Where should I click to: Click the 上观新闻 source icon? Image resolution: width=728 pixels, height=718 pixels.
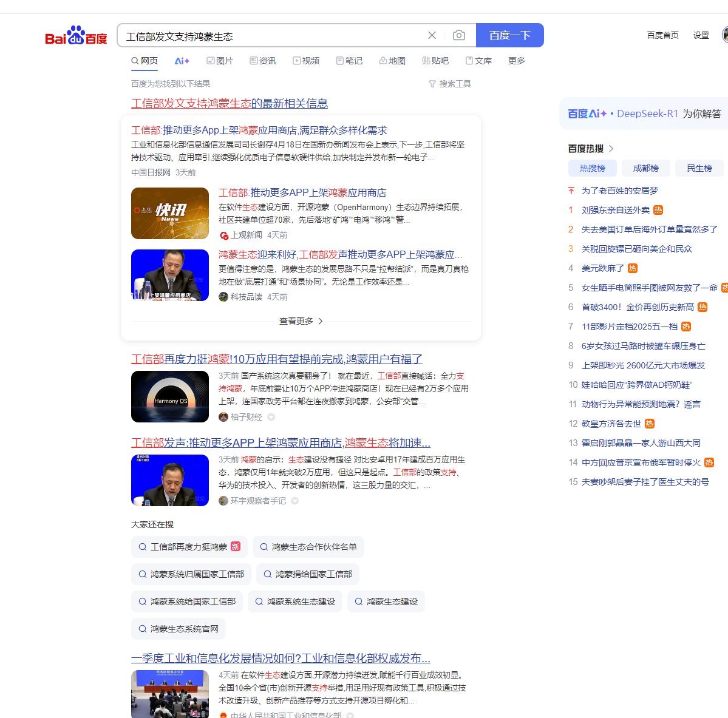[x=224, y=235]
